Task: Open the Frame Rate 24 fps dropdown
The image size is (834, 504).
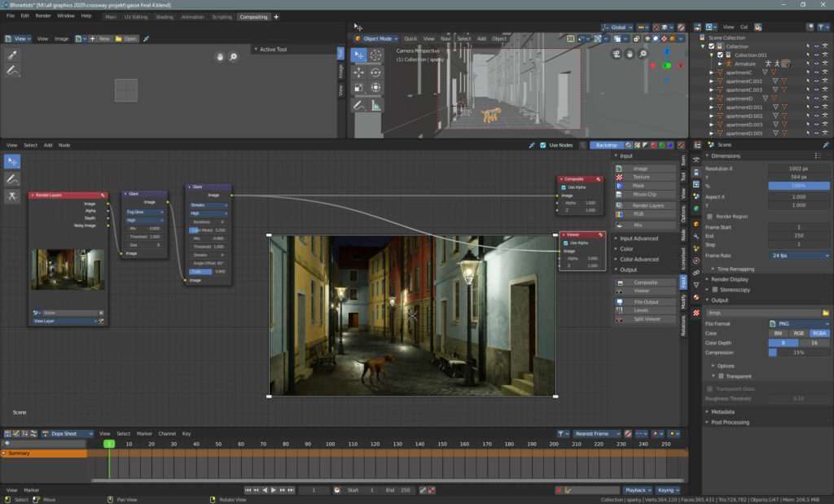Action: click(x=798, y=256)
